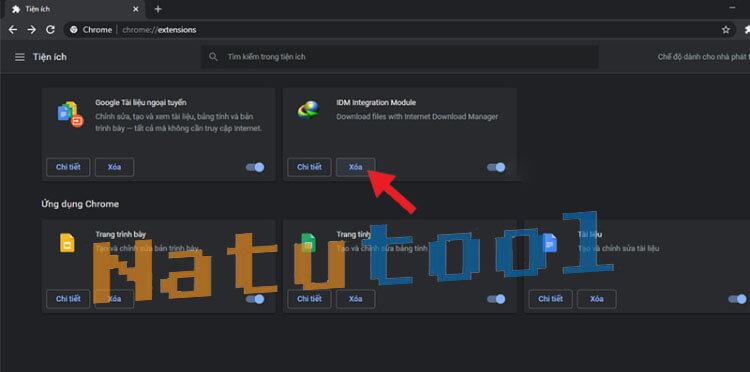This screenshot has height=372, width=750.
Task: Click the Ứng dụng Chrome section heading
Action: [80, 204]
